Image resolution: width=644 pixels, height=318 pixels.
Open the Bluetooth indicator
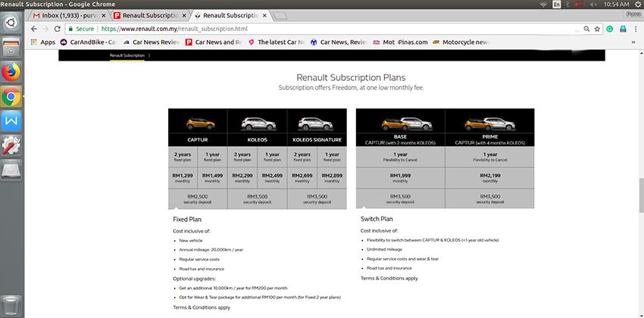pyautogui.click(x=568, y=4)
